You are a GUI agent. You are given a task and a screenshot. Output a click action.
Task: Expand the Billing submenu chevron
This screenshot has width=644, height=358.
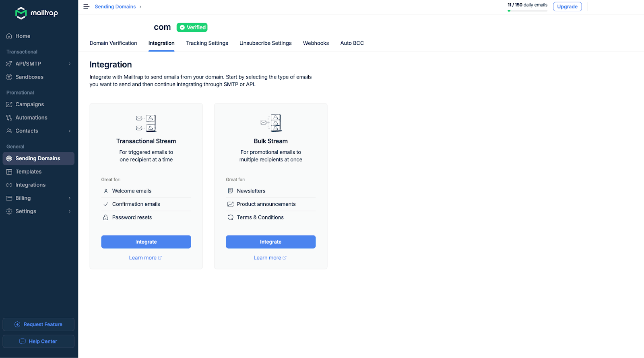[70, 198]
